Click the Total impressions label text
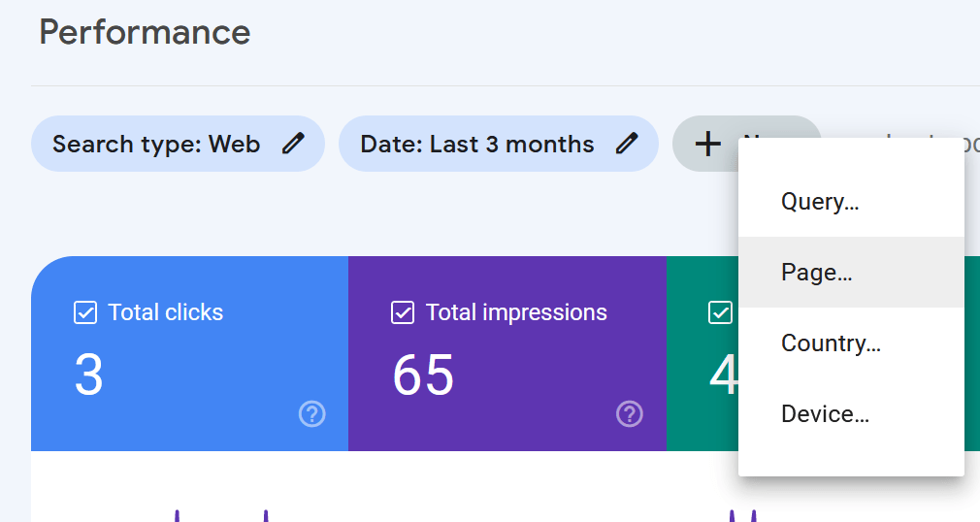The height and width of the screenshot is (522, 980). pos(516,312)
